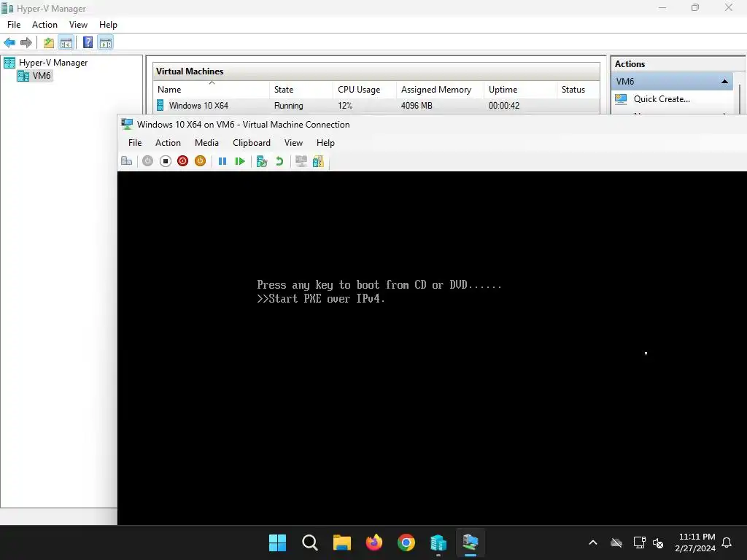747x560 pixels.
Task: Open the Windows Start menu
Action: coord(277,542)
